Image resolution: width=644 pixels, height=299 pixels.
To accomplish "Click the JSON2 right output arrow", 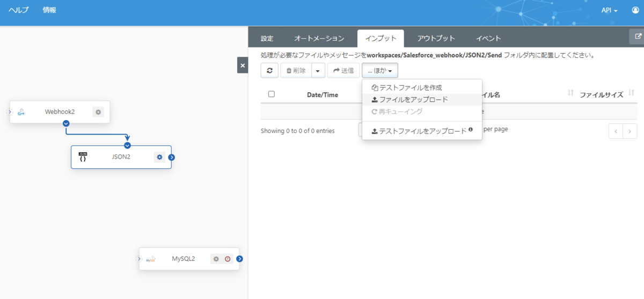I will tap(172, 157).
